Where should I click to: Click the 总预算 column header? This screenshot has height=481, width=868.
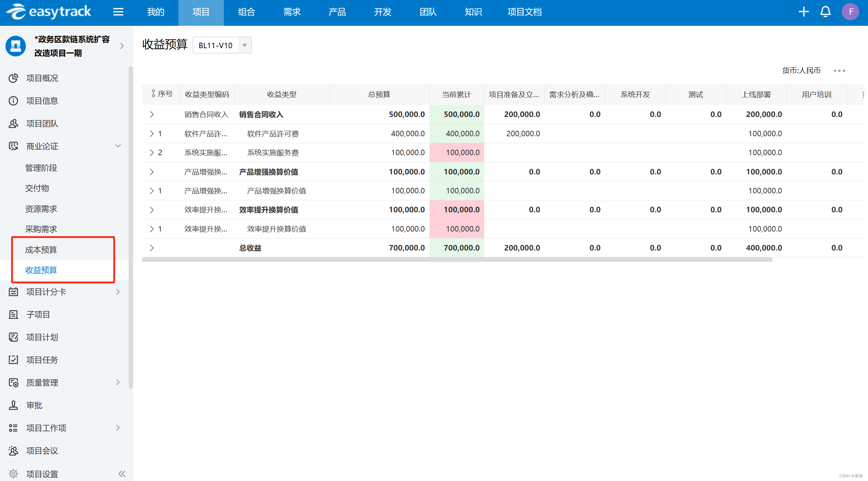[379, 94]
